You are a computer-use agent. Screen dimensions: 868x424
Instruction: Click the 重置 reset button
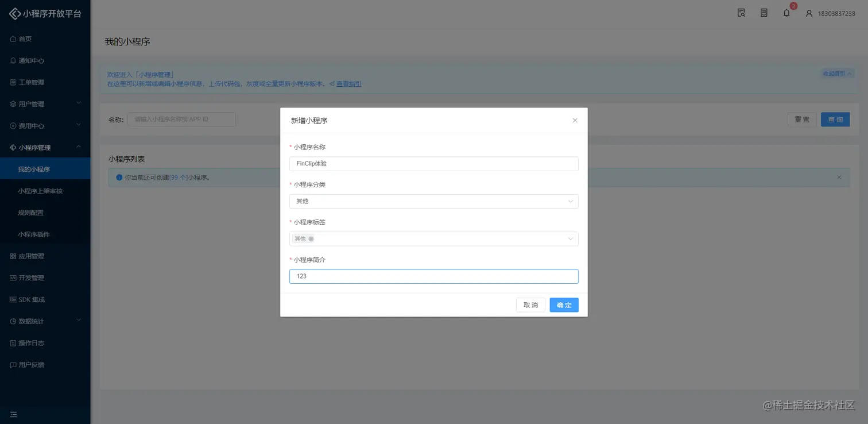pyautogui.click(x=802, y=120)
